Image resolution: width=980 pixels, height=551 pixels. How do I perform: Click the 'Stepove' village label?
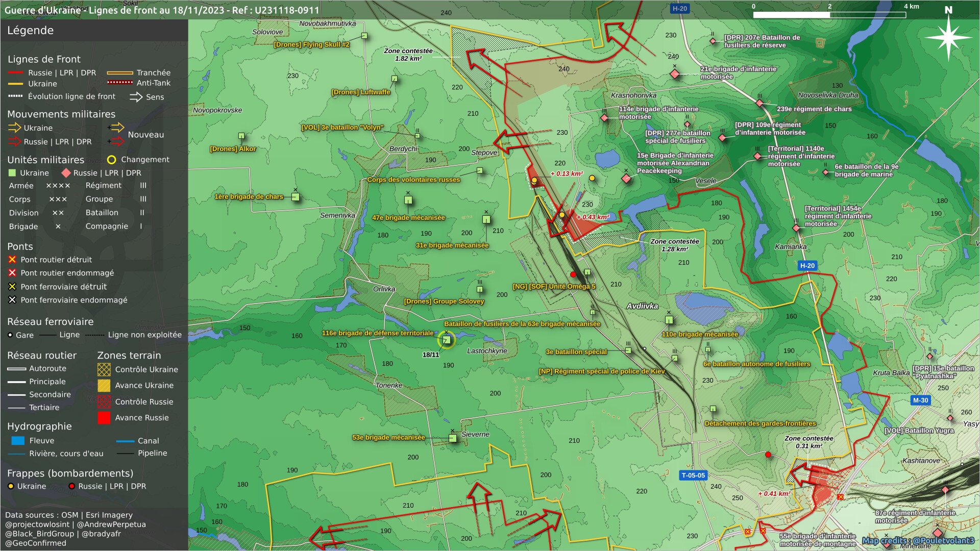point(484,153)
